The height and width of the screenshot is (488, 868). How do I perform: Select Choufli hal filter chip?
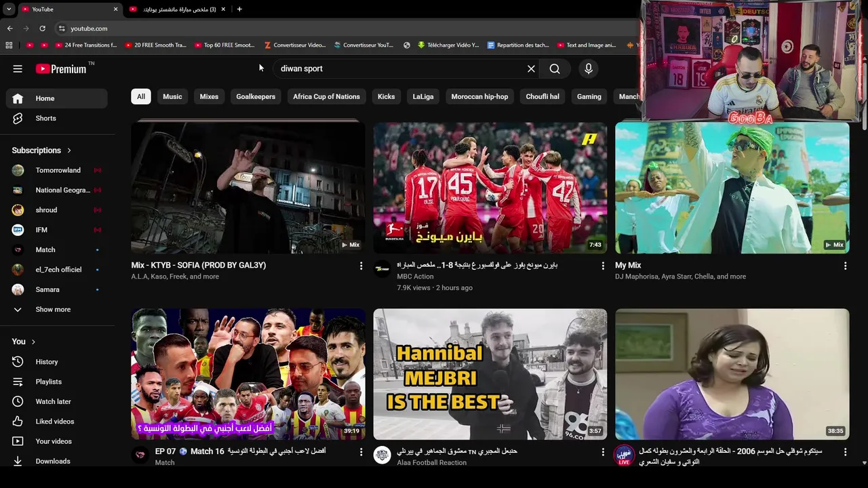[x=542, y=96]
